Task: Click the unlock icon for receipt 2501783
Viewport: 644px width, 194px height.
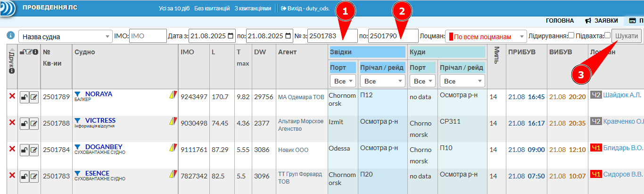Action: (x=24, y=177)
